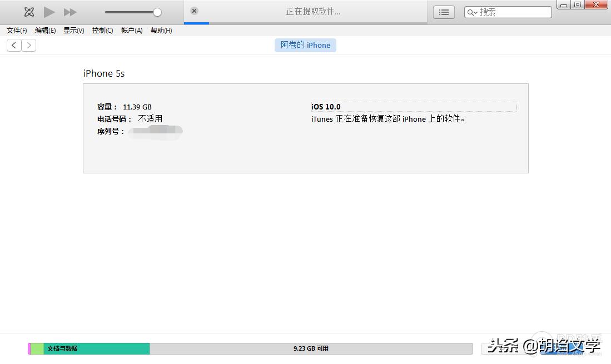
Task: Minimize the iTunes window
Action: [563, 4]
